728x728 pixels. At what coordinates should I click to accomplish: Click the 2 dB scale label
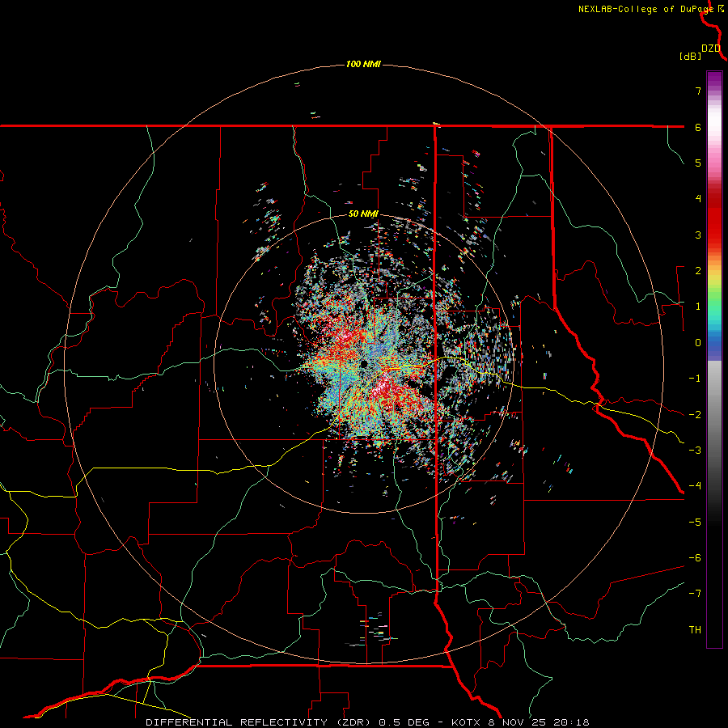tap(698, 271)
